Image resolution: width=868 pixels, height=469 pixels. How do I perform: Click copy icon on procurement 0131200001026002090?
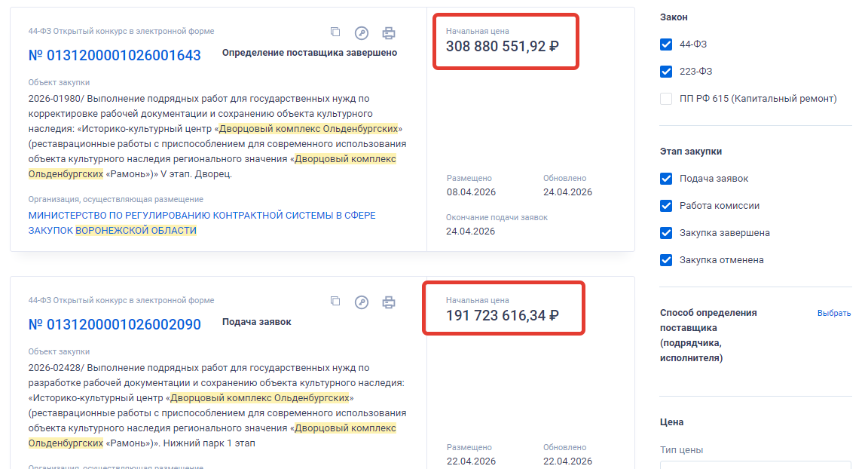[335, 302]
